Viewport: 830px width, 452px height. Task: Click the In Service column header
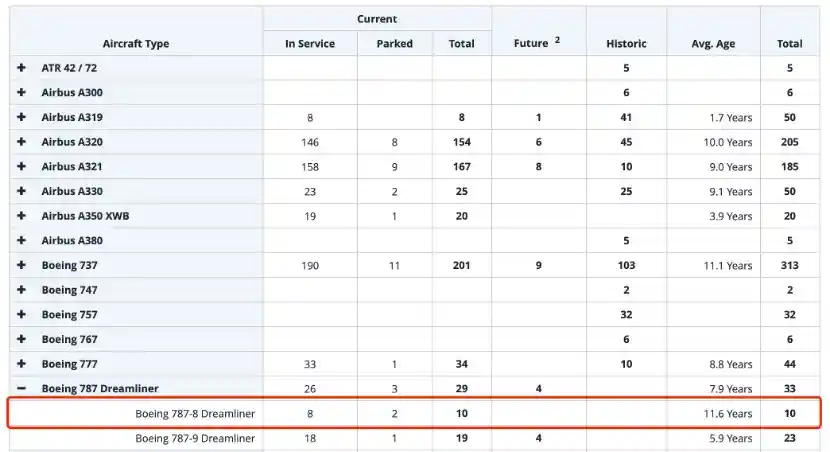click(x=310, y=44)
